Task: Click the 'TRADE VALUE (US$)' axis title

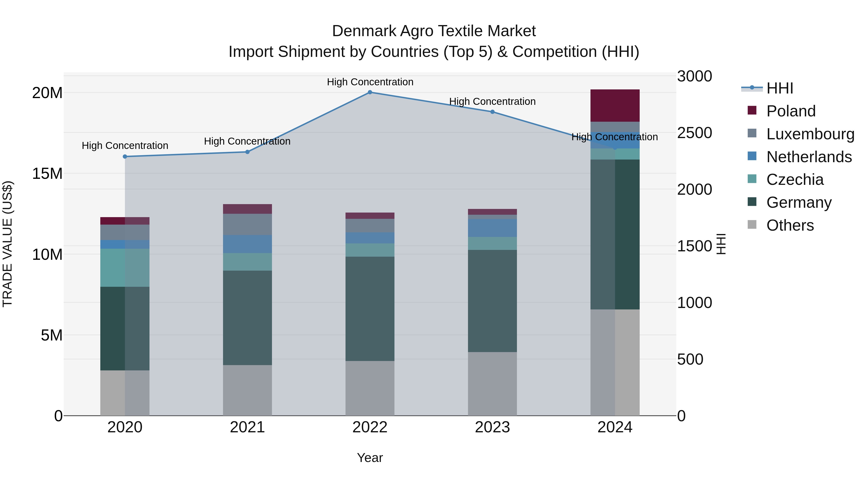Action: (7, 244)
